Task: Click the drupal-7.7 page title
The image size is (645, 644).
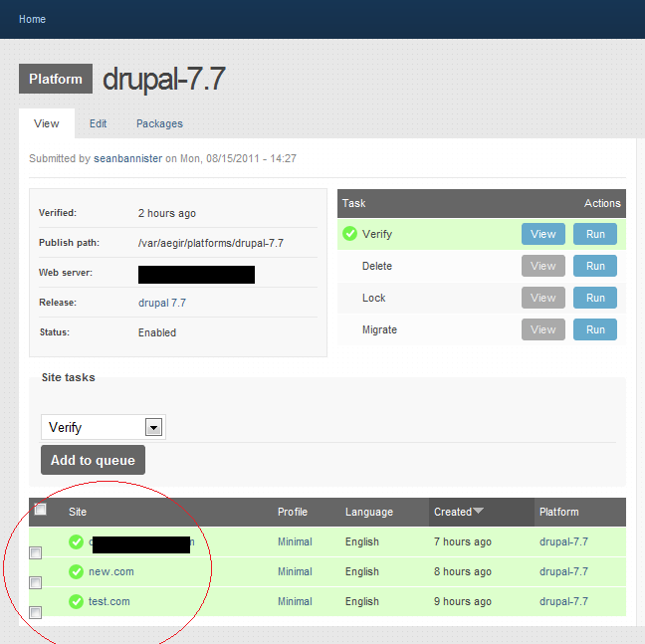Action: tap(164, 79)
